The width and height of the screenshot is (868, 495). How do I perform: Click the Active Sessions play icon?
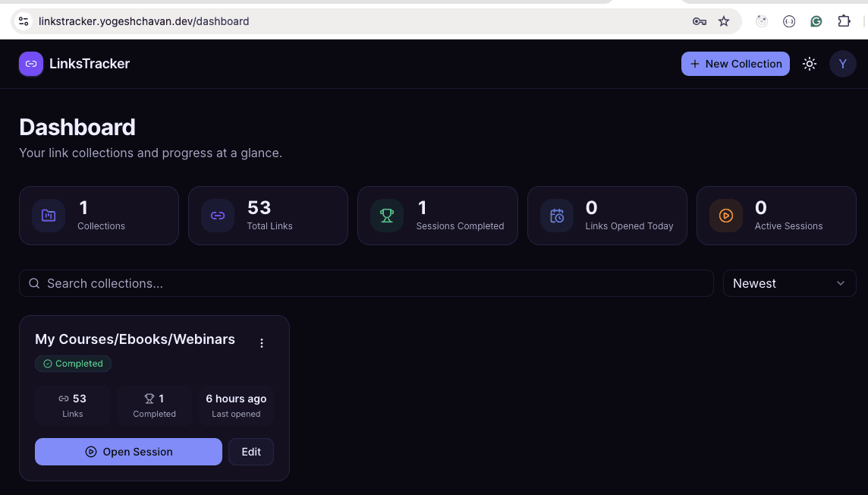point(725,216)
